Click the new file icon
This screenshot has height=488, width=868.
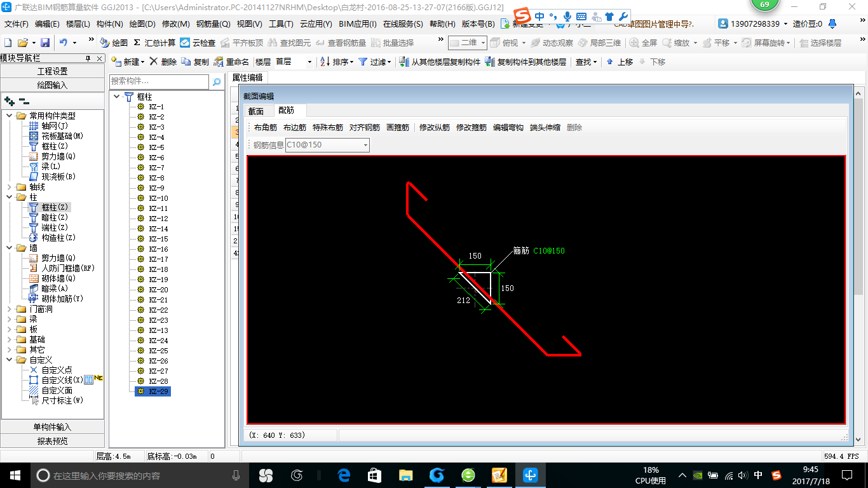point(8,43)
